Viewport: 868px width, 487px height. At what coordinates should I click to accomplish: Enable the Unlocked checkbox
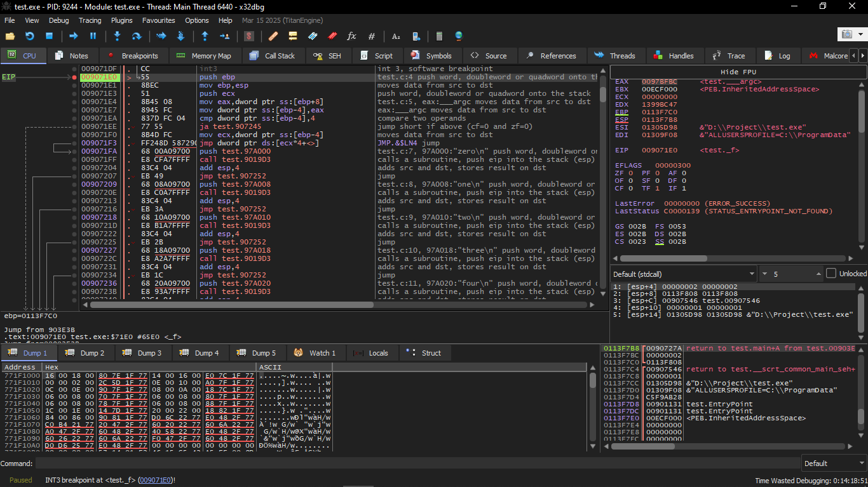(831, 274)
